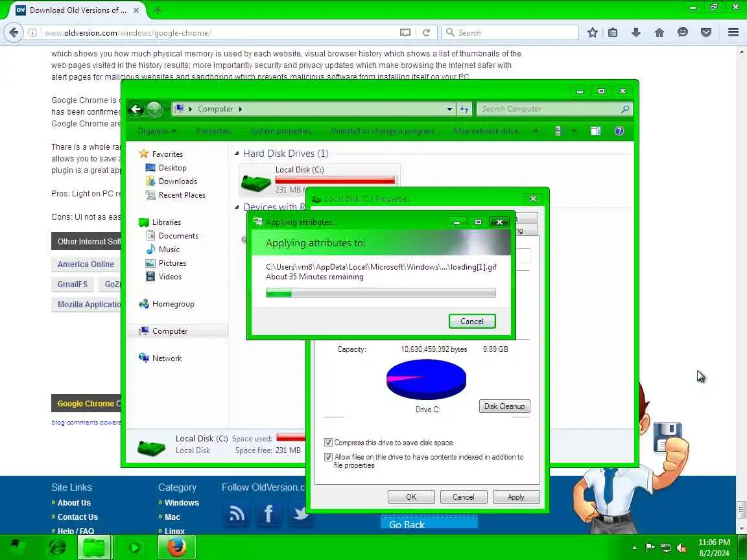Image resolution: width=747 pixels, height=560 pixels.
Task: Show hidden system tray icons
Action: click(x=634, y=548)
